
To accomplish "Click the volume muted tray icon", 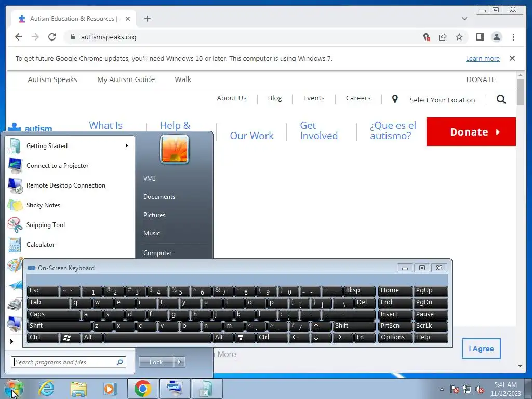I will click(x=480, y=389).
